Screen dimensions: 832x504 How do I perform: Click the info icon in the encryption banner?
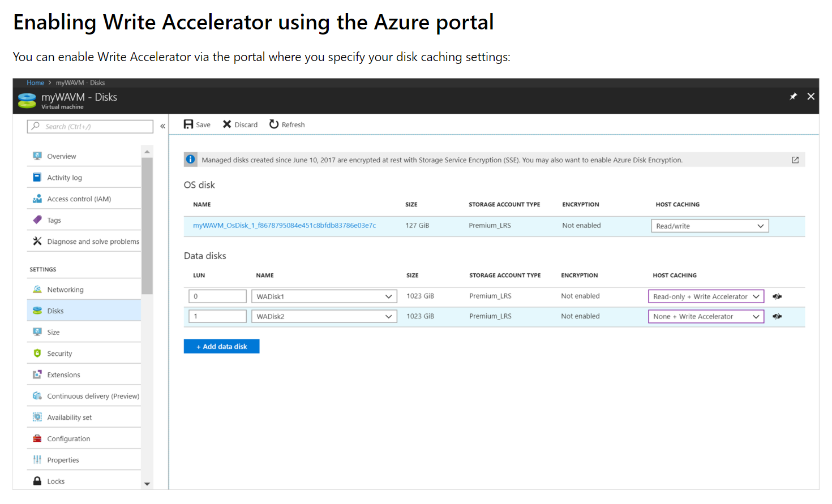coord(191,160)
